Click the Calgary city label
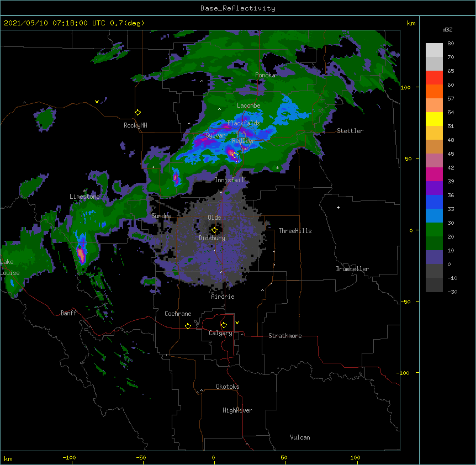 [x=220, y=333]
